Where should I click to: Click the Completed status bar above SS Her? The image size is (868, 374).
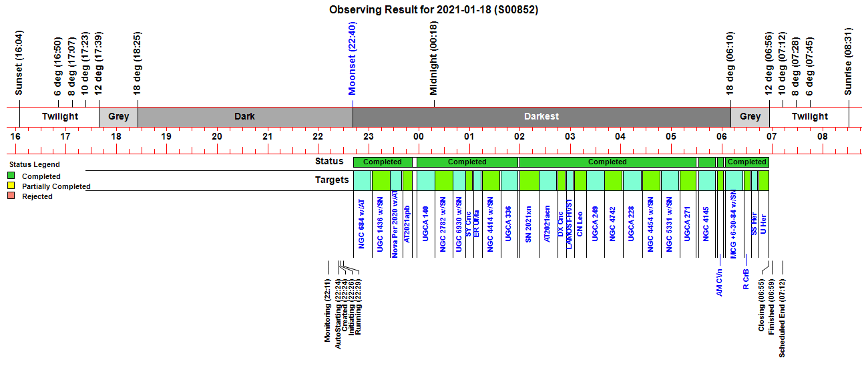[x=746, y=162]
